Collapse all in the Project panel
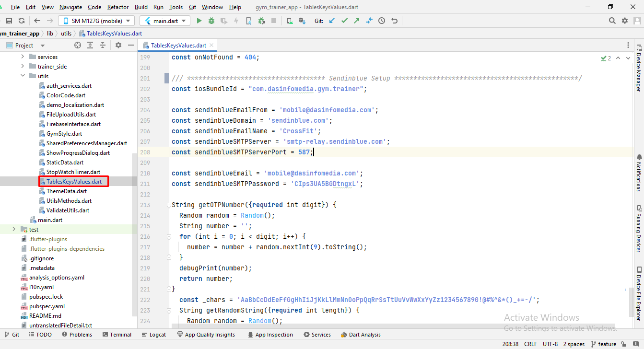Screen dimensions: 644x349 [102, 45]
